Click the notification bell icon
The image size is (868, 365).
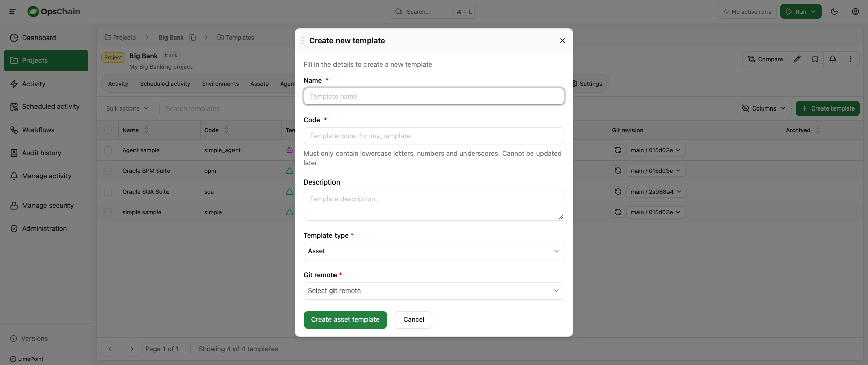[832, 59]
